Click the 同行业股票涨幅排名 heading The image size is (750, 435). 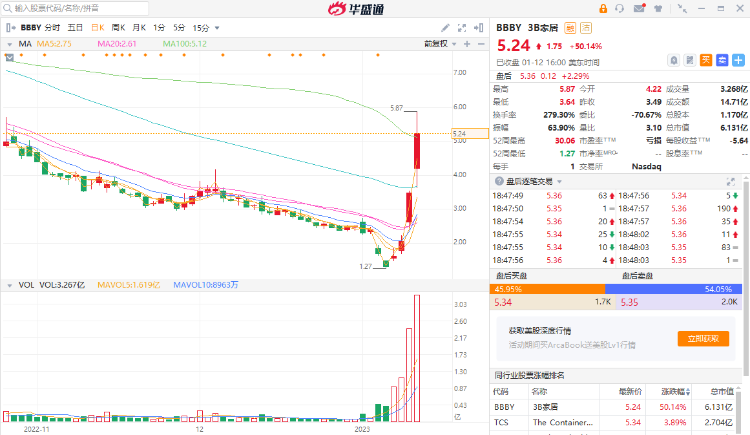pos(529,375)
